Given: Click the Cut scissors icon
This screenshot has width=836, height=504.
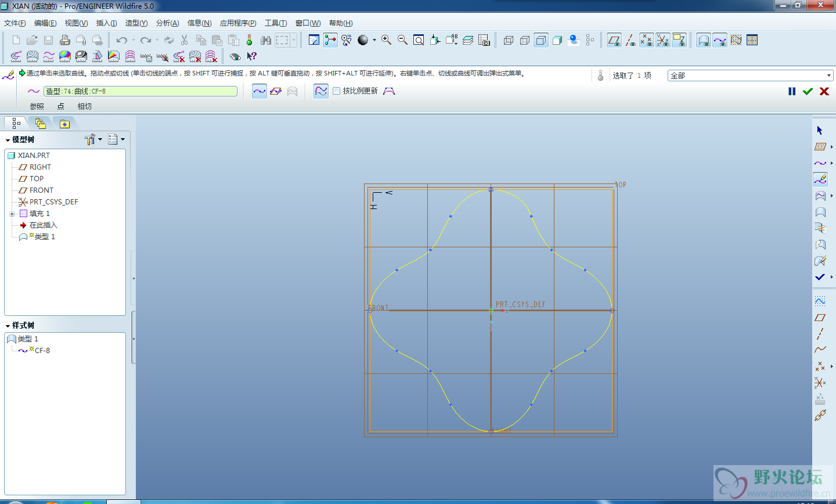Looking at the screenshot, I should (185, 40).
